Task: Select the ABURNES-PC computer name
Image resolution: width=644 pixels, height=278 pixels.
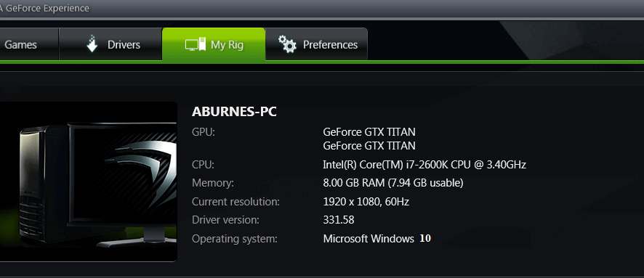Action: click(234, 112)
